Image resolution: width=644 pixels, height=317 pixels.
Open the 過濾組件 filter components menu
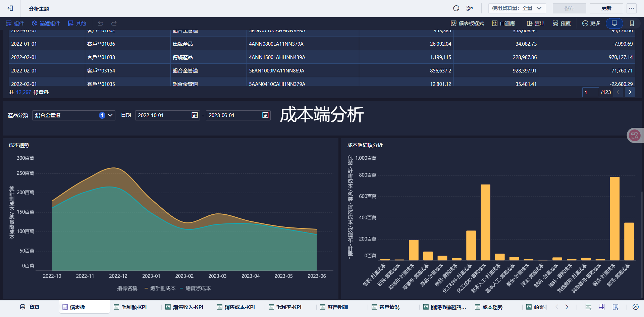pos(46,23)
